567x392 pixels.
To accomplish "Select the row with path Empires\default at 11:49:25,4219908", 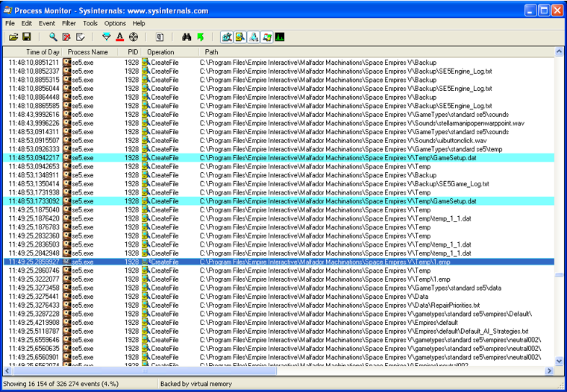I will tap(278, 323).
